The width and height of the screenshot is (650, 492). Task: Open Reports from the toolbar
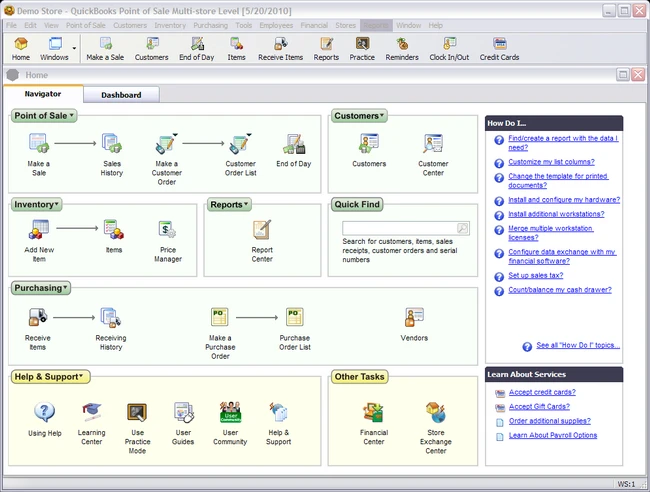point(326,49)
